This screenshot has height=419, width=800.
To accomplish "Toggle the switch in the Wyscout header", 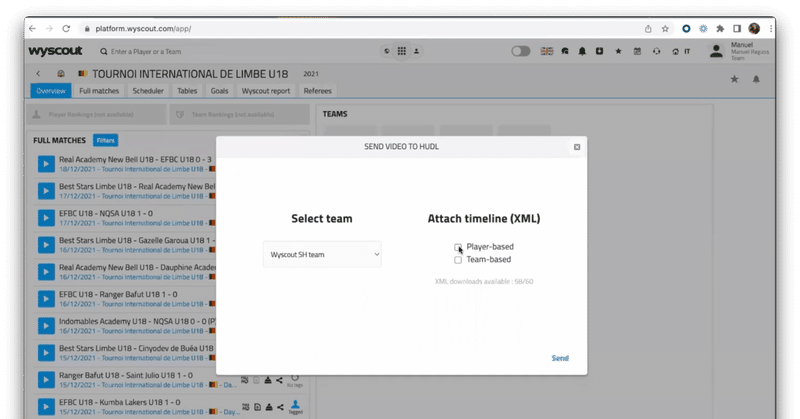I will tap(521, 51).
